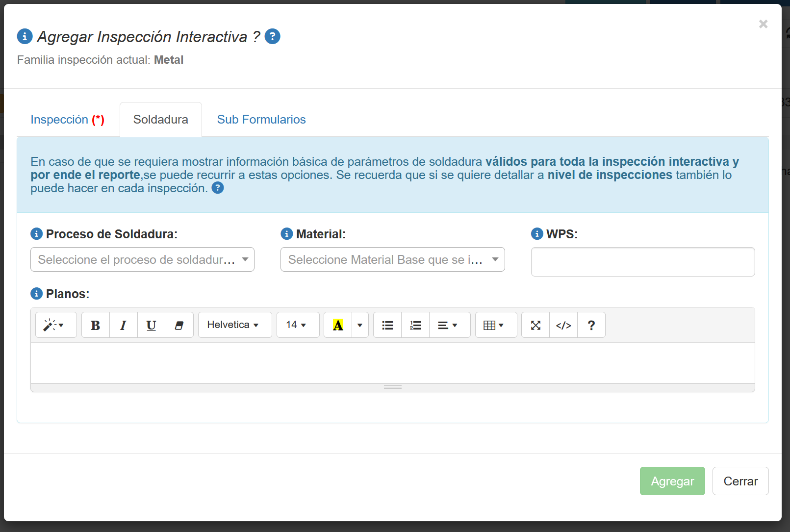
Task: Insert an unordered bullet list
Action: pyautogui.click(x=387, y=325)
